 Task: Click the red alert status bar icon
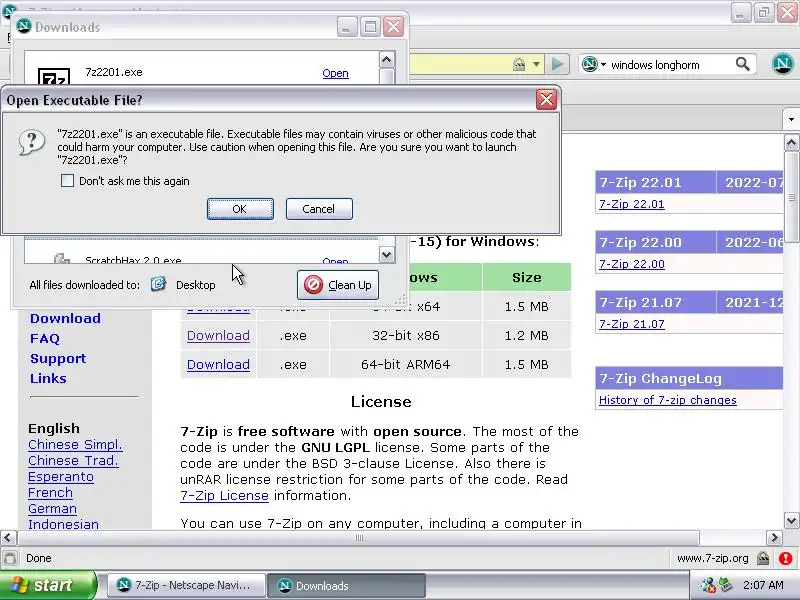(x=786, y=558)
